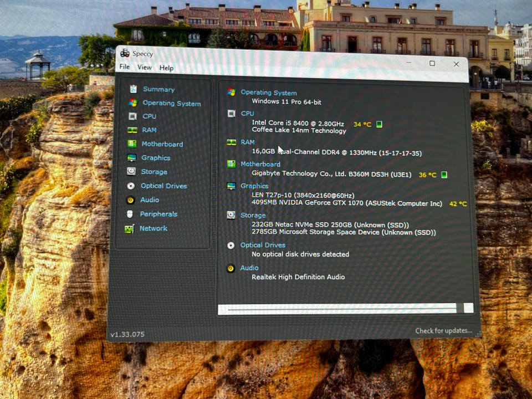
Task: Select CPU in the sidebar list
Action: click(x=149, y=116)
